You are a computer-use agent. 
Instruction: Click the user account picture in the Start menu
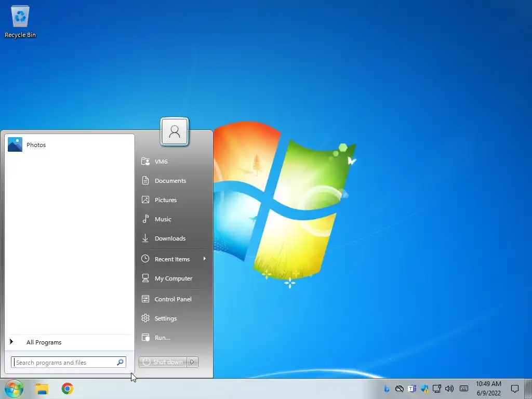175,131
